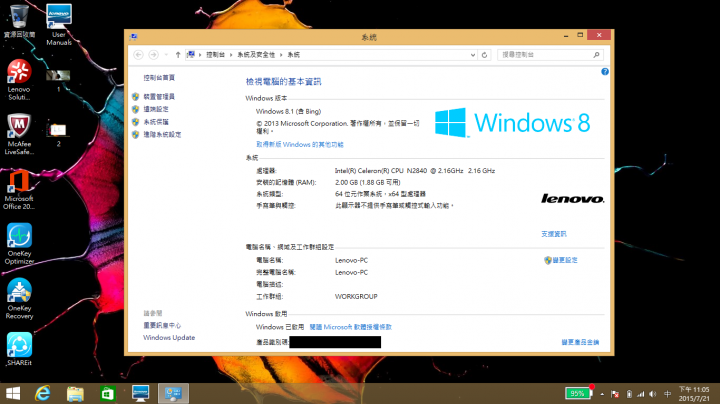
Task: Open the Action Center flag tray icon
Action: (x=615, y=394)
